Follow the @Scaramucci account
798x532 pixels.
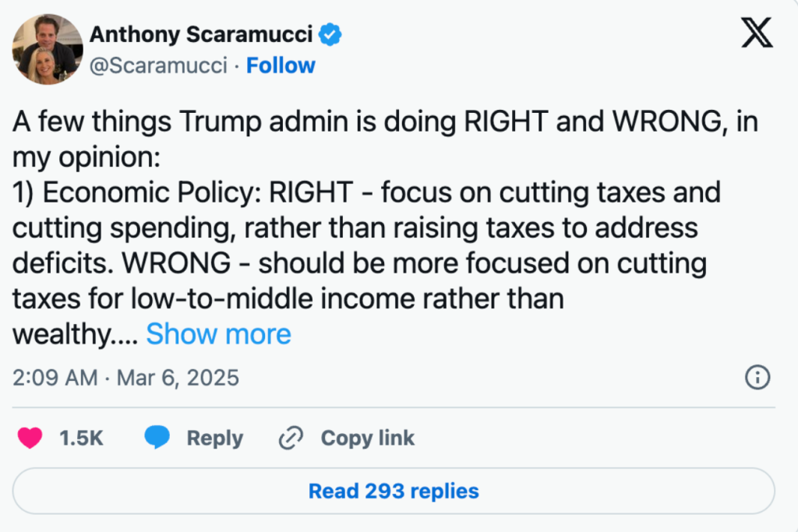[281, 65]
